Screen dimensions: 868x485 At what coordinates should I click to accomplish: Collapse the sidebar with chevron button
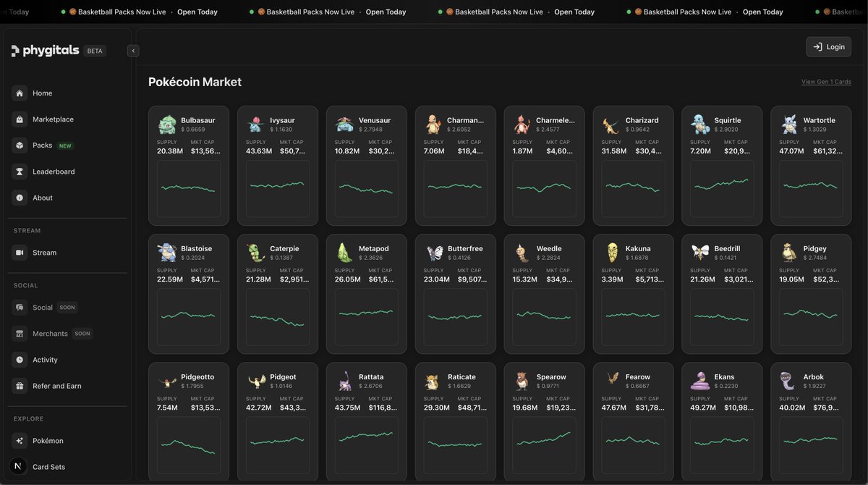pos(133,51)
